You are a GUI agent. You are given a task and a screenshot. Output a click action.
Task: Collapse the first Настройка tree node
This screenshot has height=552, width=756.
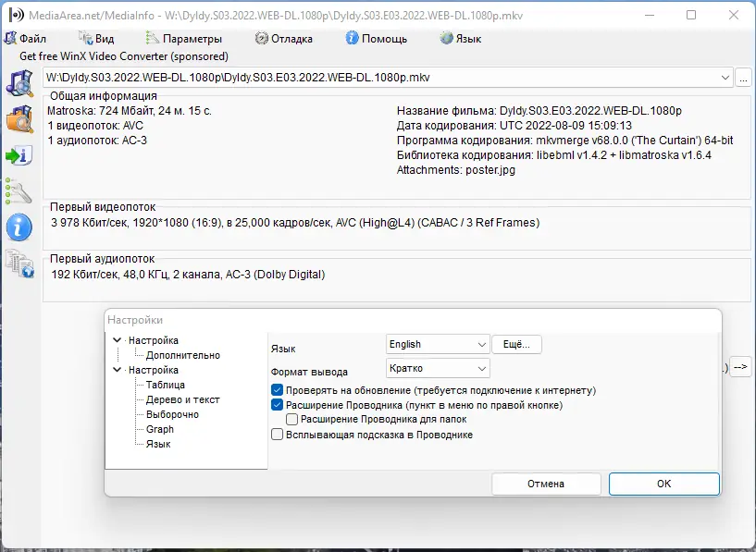pos(117,340)
